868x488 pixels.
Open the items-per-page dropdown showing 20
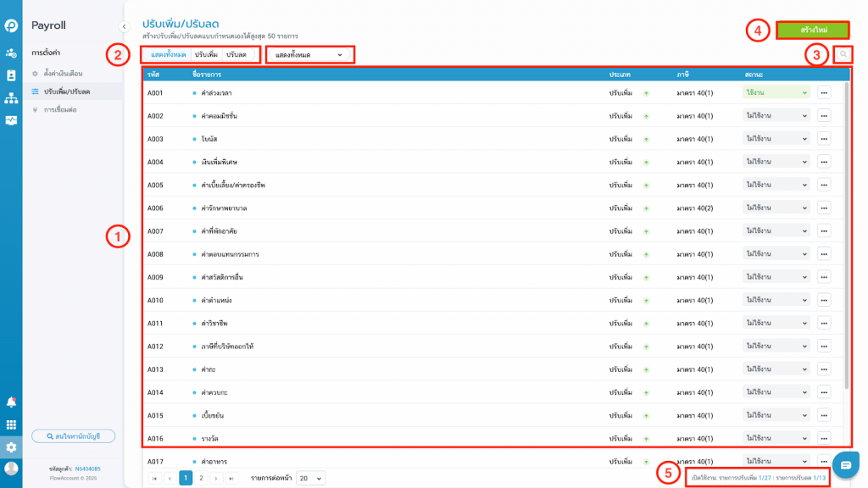(310, 479)
